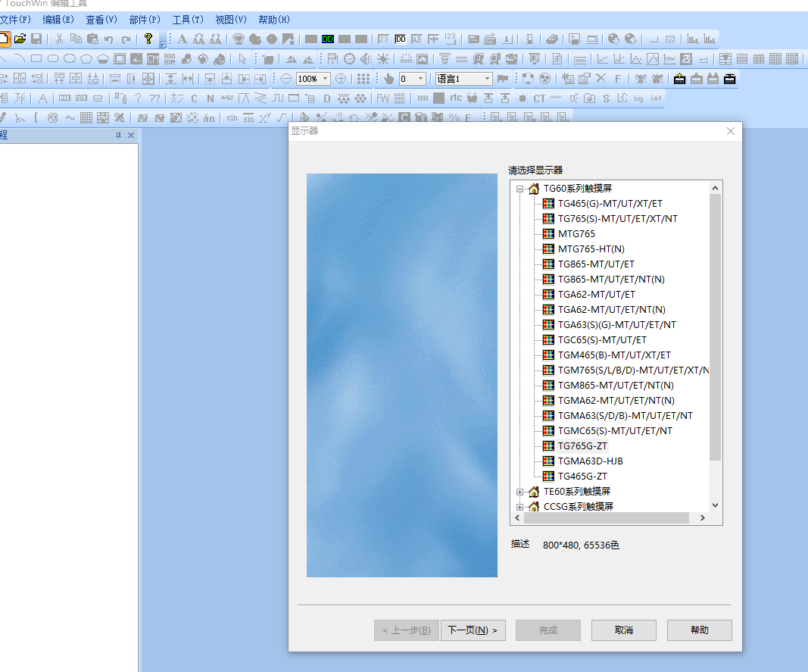This screenshot has height=672, width=808.
Task: Select the rectangle drawing tool
Action: coord(36,59)
